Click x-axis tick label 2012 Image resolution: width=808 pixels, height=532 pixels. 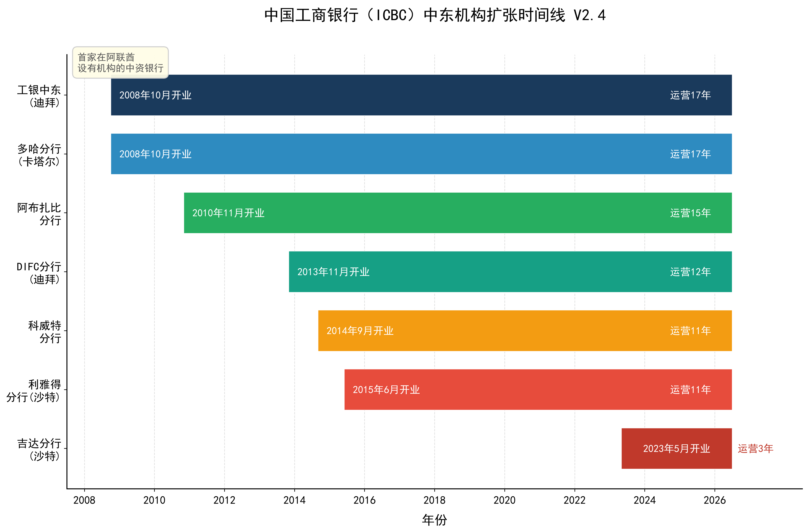(x=224, y=500)
